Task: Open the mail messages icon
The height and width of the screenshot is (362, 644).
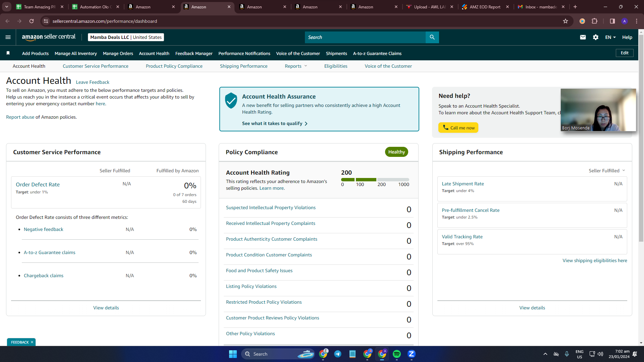Action: (x=583, y=37)
